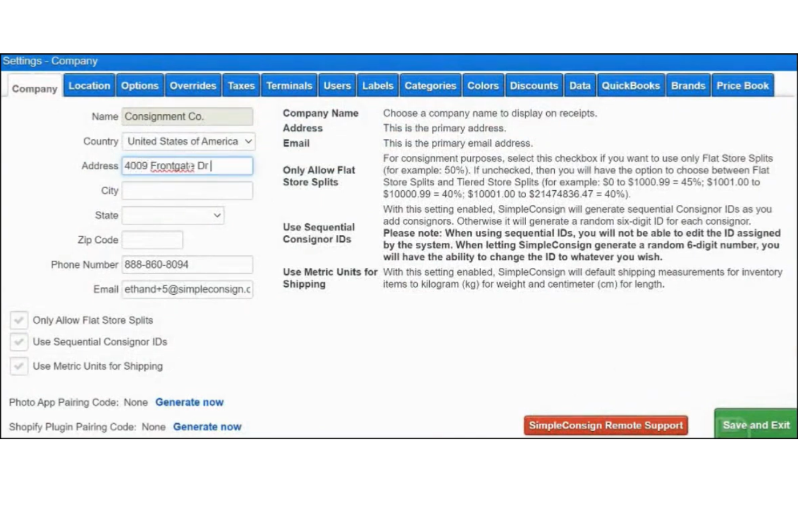The width and height of the screenshot is (798, 532).
Task: Switch to the Labels tab
Action: coord(377,85)
